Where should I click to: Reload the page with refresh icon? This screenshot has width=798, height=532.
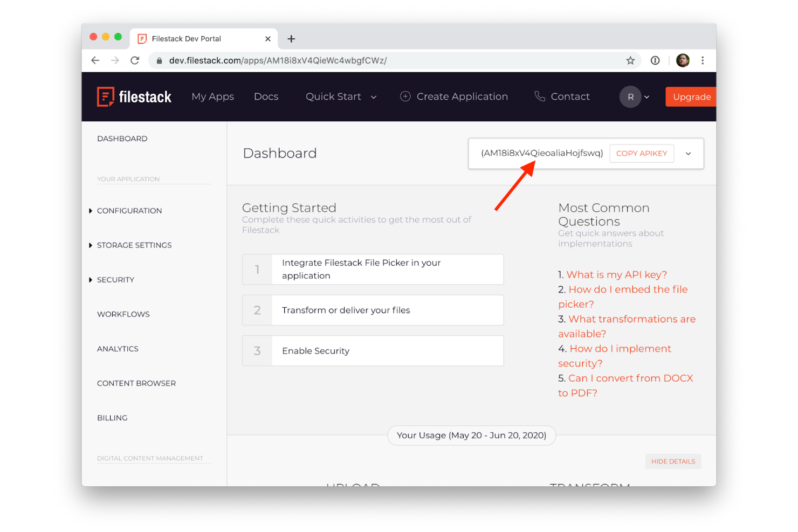tap(135, 60)
